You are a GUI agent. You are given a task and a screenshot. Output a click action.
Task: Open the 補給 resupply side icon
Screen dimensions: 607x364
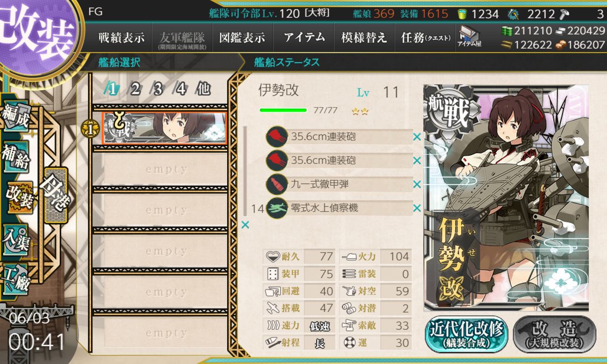[15, 157]
